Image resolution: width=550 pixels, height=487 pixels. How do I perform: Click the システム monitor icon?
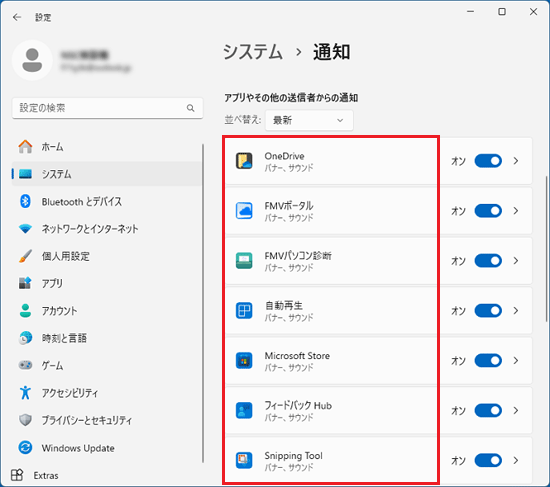[25, 174]
